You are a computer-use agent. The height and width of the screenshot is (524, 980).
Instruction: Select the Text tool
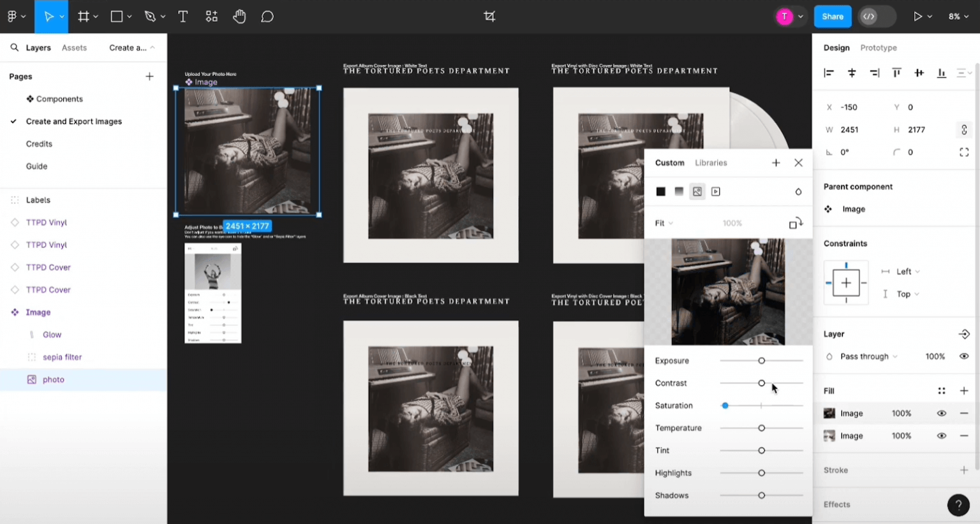point(183,17)
